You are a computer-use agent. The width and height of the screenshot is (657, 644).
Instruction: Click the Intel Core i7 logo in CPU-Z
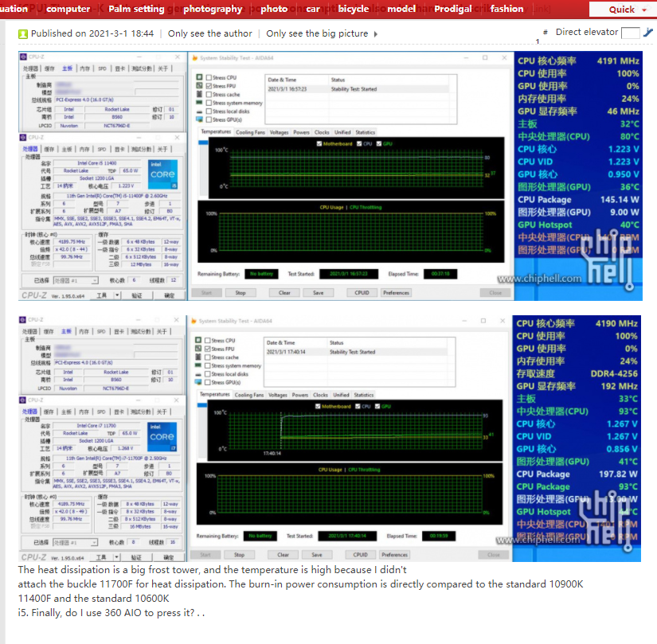162,436
